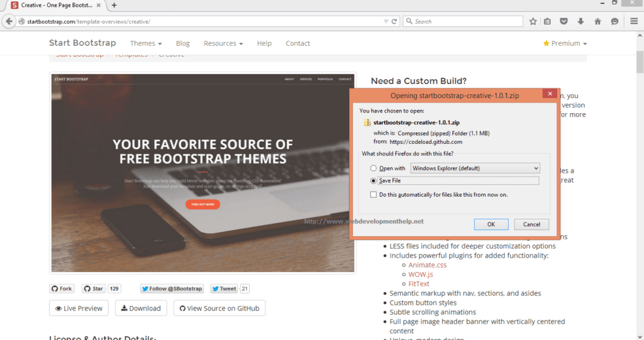644x340 pixels.
Task: Click the Tweet button
Action: 224,288
